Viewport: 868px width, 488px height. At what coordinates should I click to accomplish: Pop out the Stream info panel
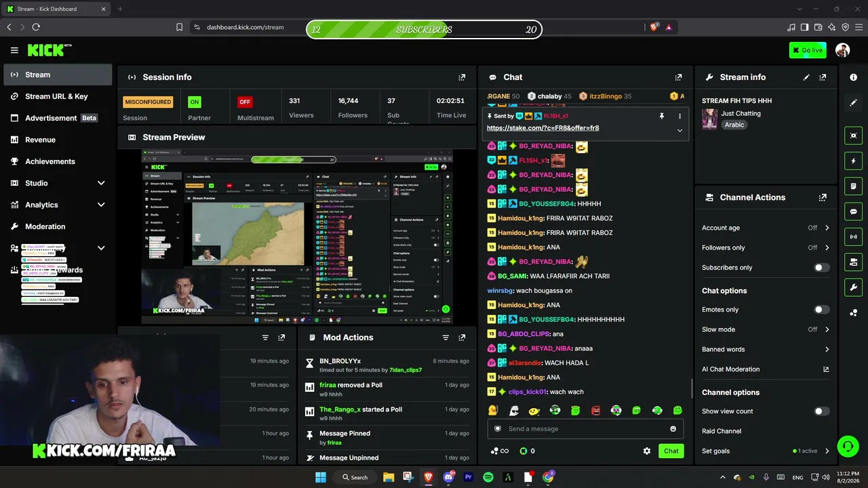[823, 77]
